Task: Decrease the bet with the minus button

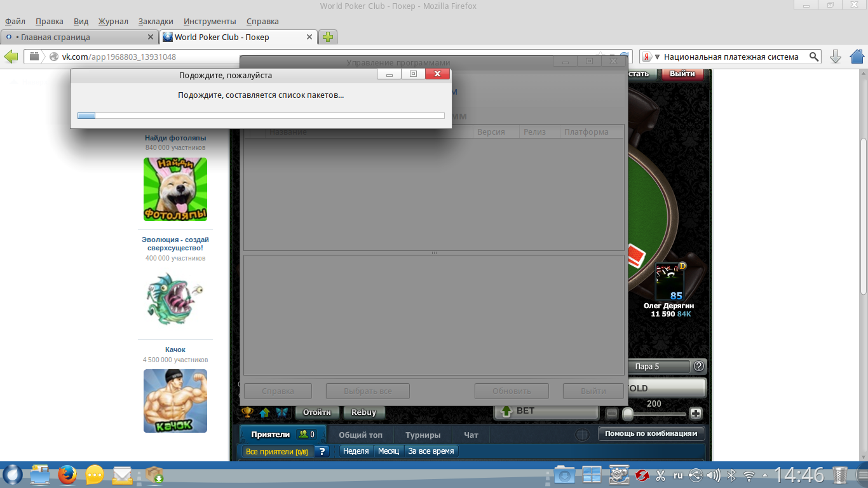Action: coord(612,413)
